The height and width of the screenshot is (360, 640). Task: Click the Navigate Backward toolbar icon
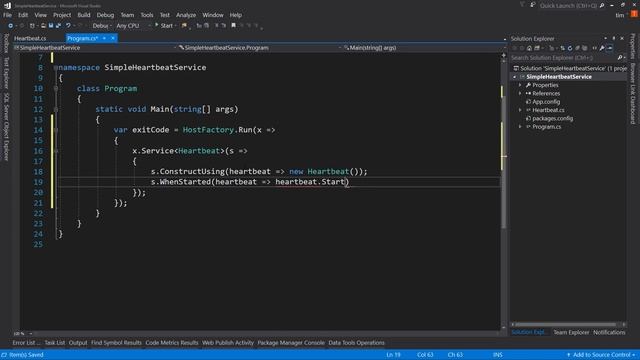click(x=11, y=26)
